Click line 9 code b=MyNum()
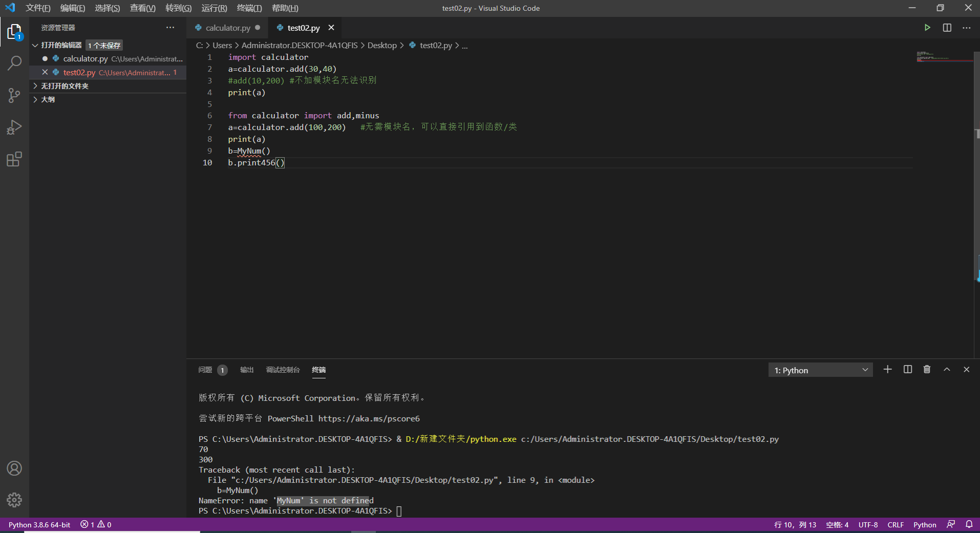The image size is (980, 533). [249, 151]
